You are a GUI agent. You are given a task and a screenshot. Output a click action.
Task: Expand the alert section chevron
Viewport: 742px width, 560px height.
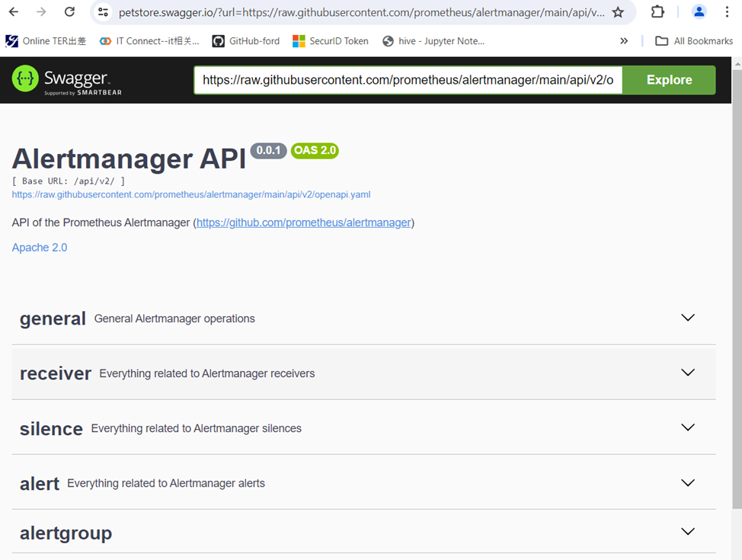687,482
